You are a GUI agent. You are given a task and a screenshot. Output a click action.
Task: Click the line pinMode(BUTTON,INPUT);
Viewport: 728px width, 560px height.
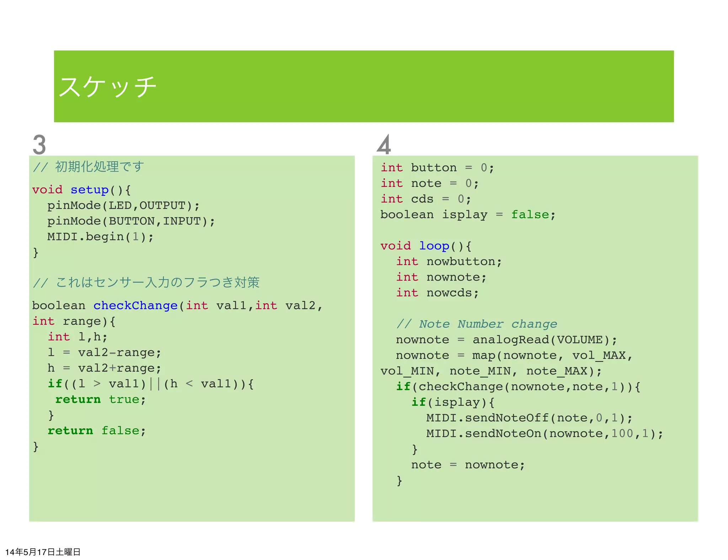point(131,221)
